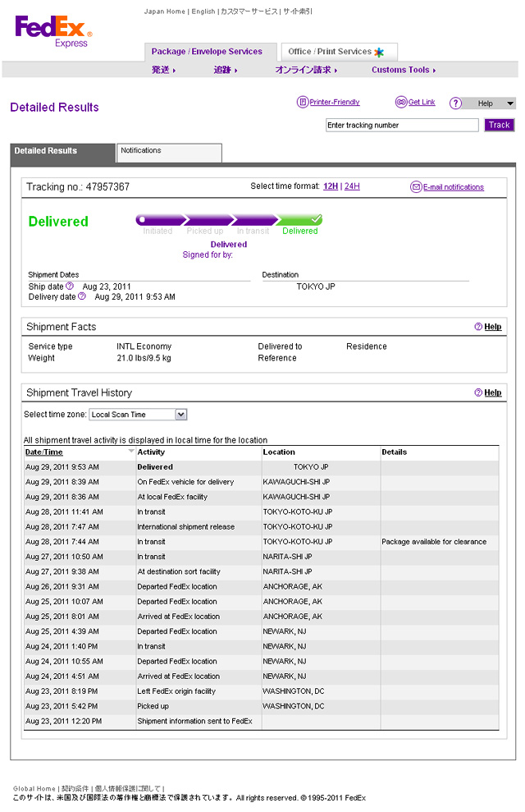Image resolution: width=525 pixels, height=812 pixels.
Task: Click the Office Print Services star icon
Action: (379, 52)
